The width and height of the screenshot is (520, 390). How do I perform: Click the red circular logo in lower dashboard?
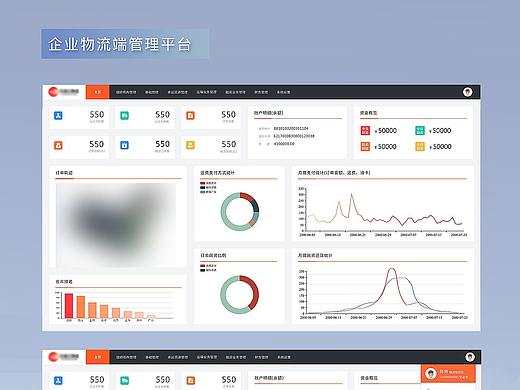point(53,357)
